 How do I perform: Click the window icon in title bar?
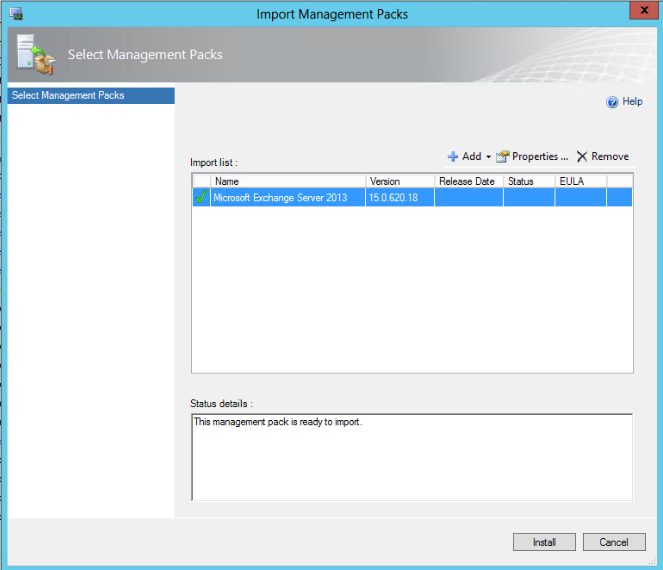(x=15, y=14)
